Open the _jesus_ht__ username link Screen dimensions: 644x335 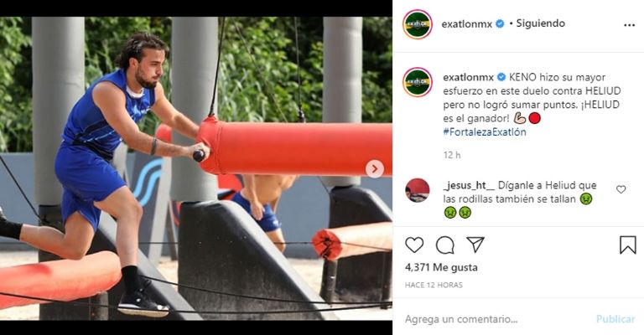(469, 185)
